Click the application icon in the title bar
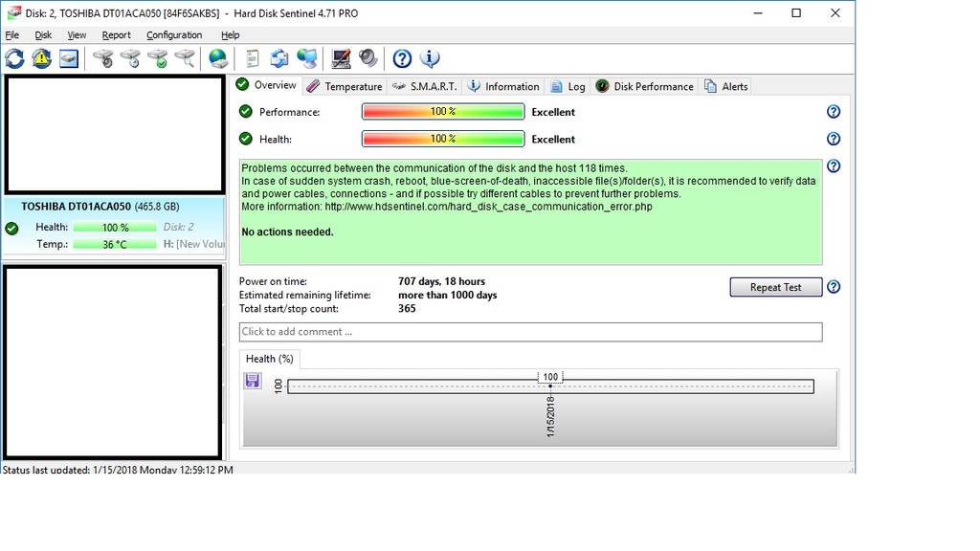 13,13
